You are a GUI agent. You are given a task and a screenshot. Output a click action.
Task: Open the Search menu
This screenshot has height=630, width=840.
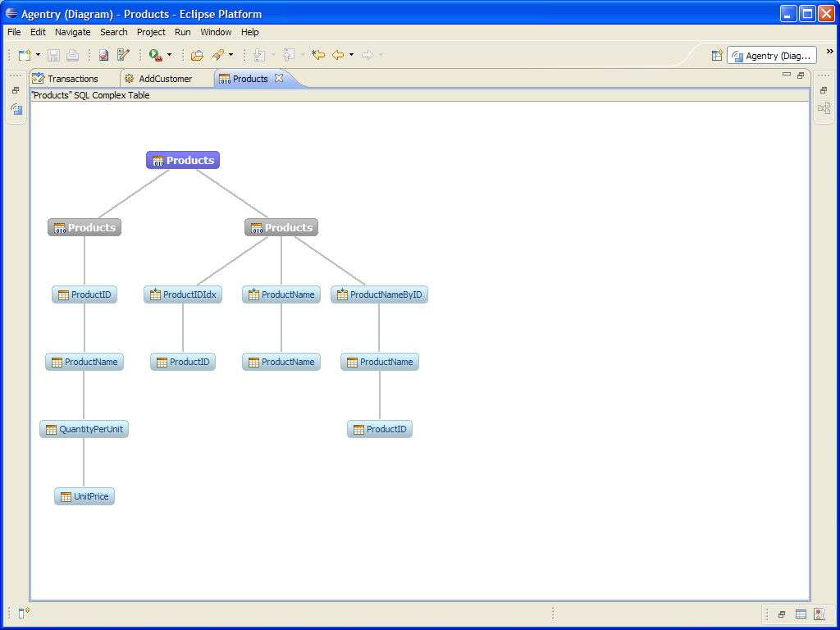(113, 32)
